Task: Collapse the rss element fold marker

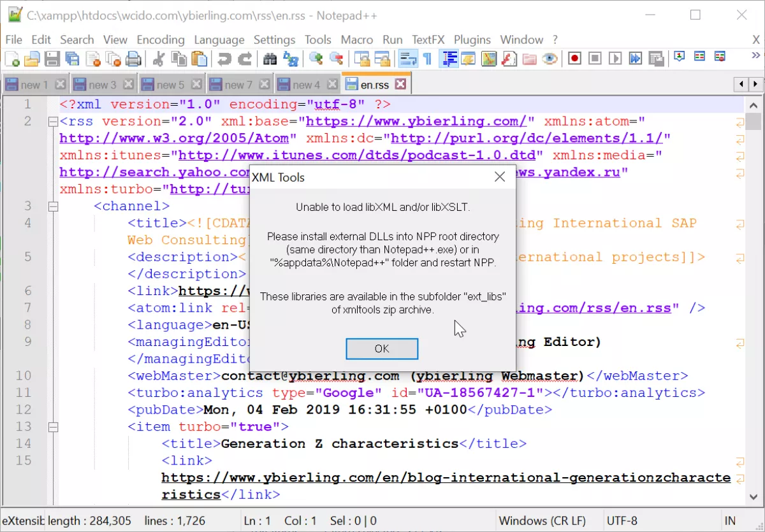Action: coord(53,121)
